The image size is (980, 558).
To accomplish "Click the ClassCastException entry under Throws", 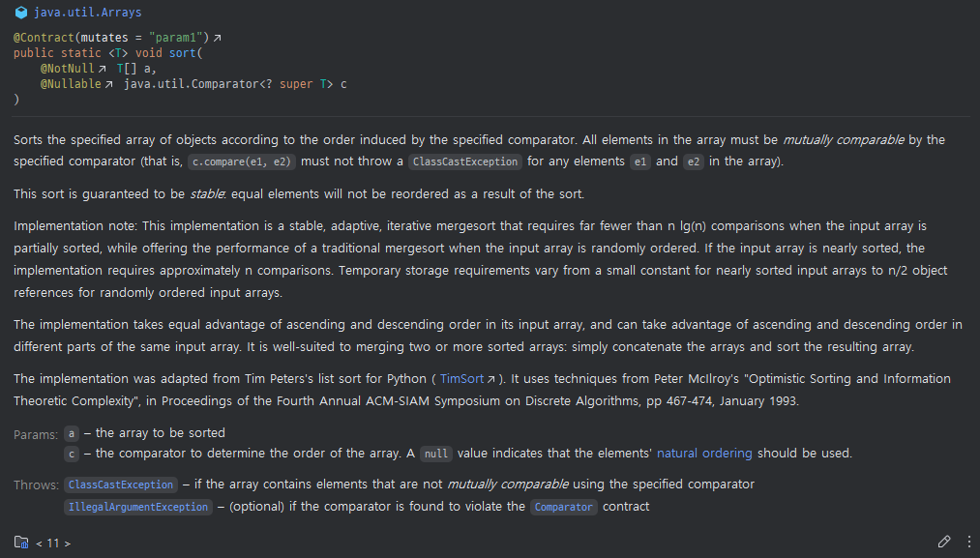I will coord(120,484).
